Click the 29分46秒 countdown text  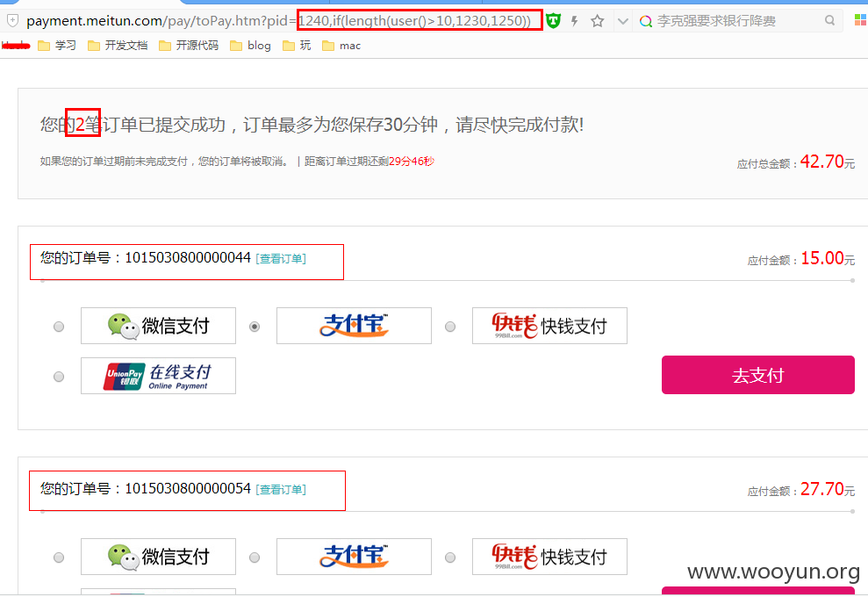[412, 162]
